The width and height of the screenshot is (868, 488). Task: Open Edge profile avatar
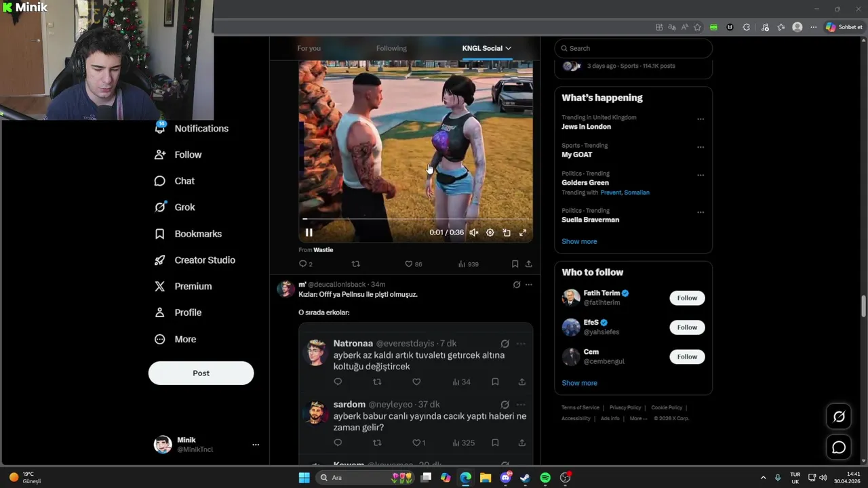(797, 27)
